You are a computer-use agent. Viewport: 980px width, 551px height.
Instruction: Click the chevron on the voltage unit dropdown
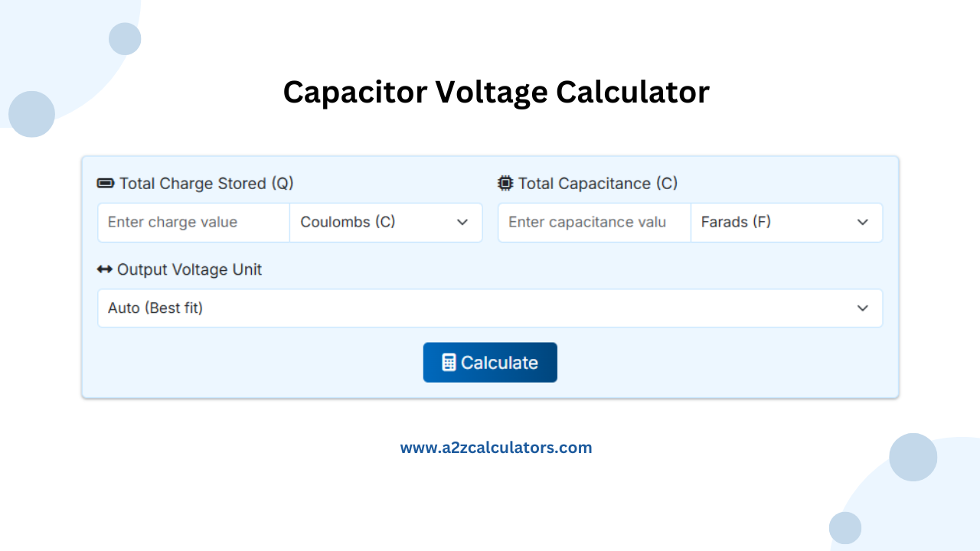tap(863, 308)
